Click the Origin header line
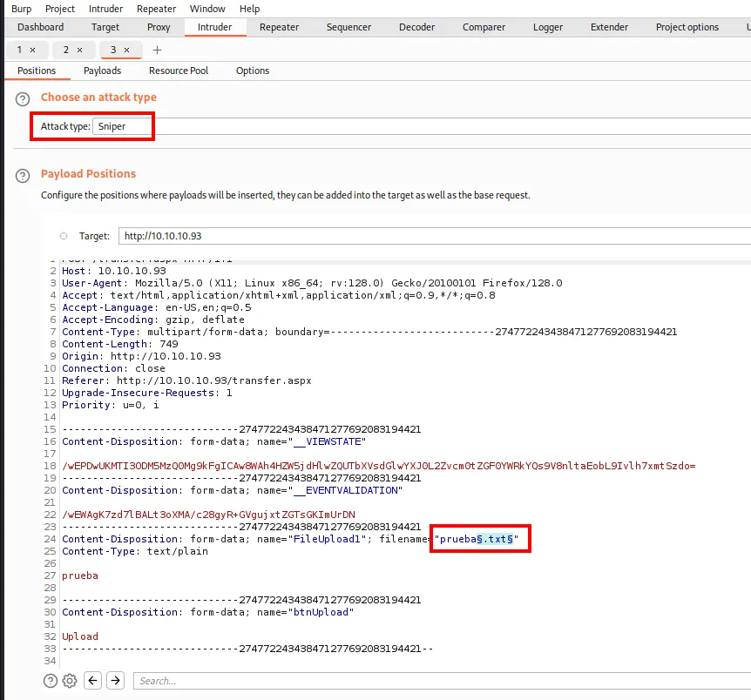Image resolution: width=751 pixels, height=700 pixels. (141, 356)
